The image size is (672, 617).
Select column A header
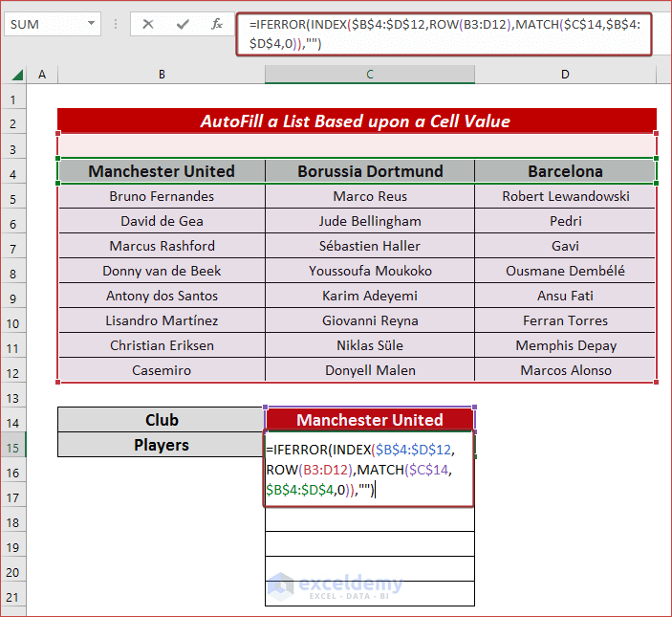point(42,75)
